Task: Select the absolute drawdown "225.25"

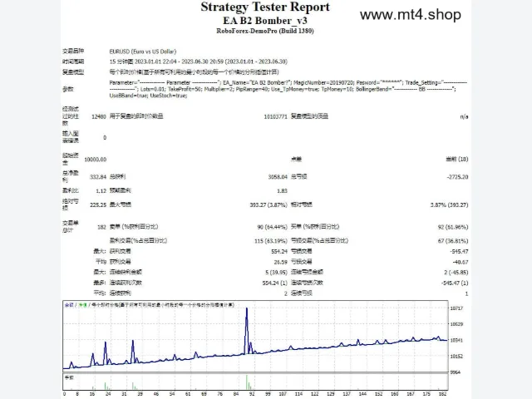Action: click(98, 204)
